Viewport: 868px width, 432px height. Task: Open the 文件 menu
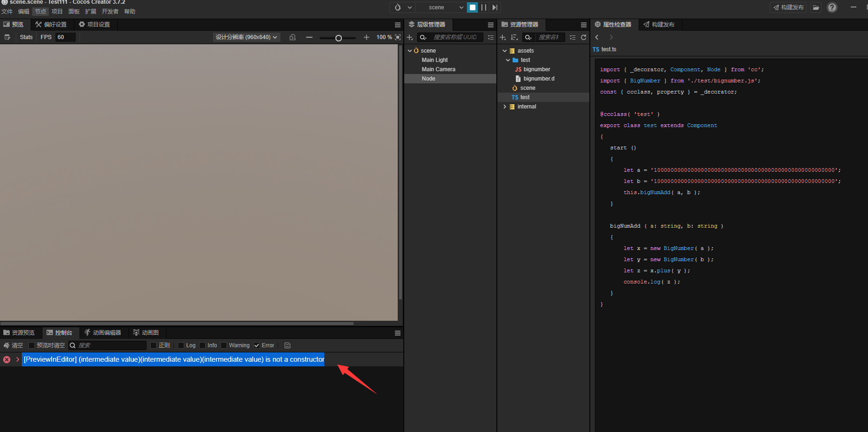coord(7,12)
